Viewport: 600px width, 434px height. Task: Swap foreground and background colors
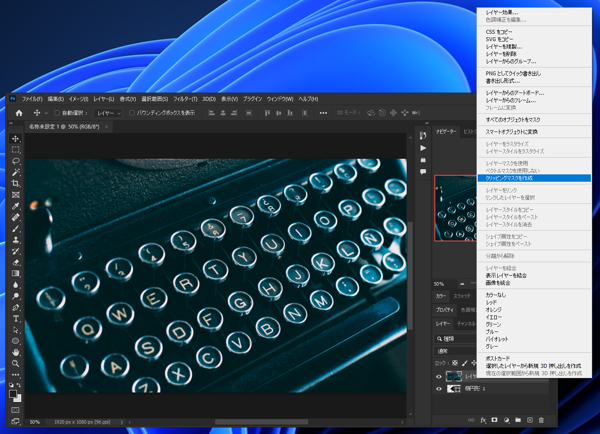click(19, 385)
